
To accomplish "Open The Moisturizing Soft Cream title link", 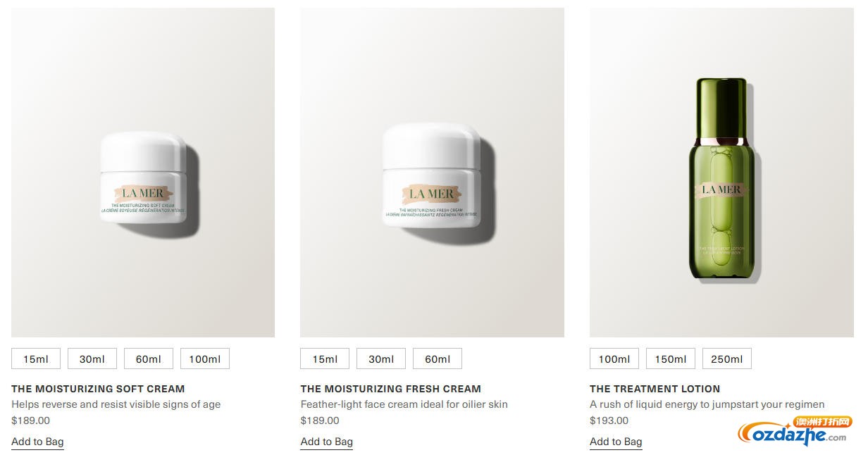I will click(98, 388).
